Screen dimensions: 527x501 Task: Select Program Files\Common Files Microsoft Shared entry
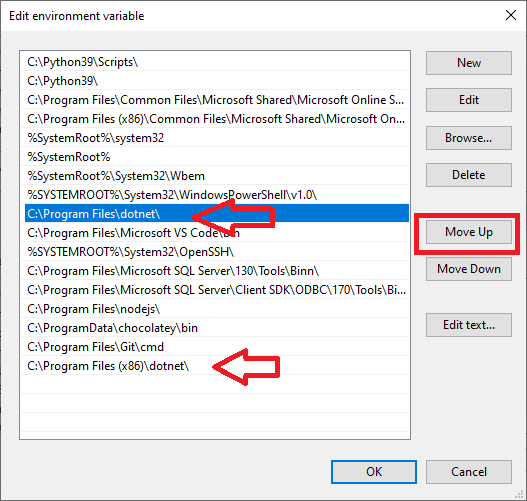(215, 100)
